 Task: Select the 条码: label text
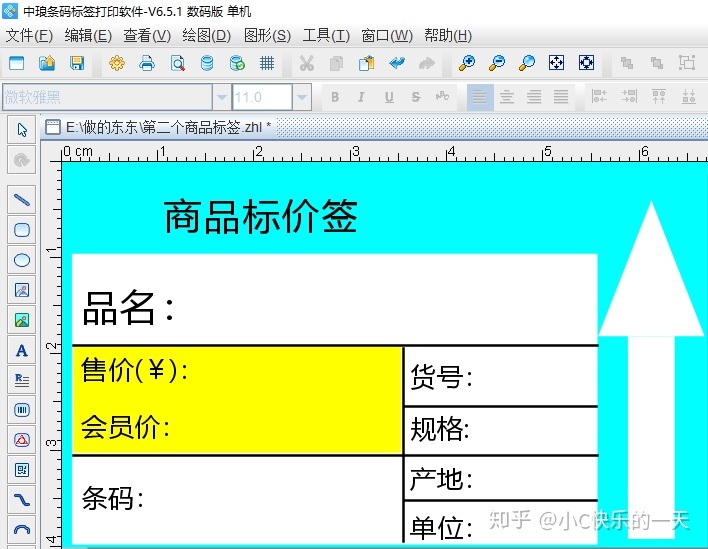point(112,498)
